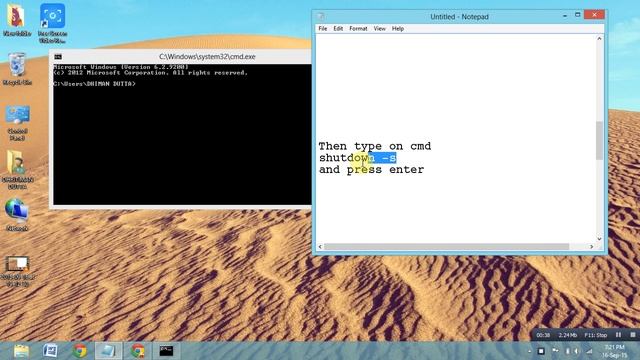640x360 pixels.
Task: Select the user folder icon with person picture
Action: point(17,169)
